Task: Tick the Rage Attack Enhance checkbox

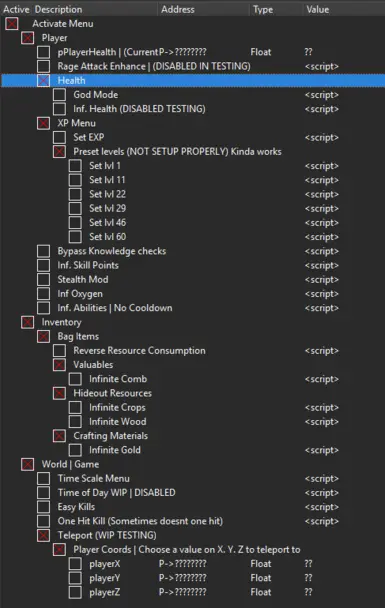Action: pos(43,66)
